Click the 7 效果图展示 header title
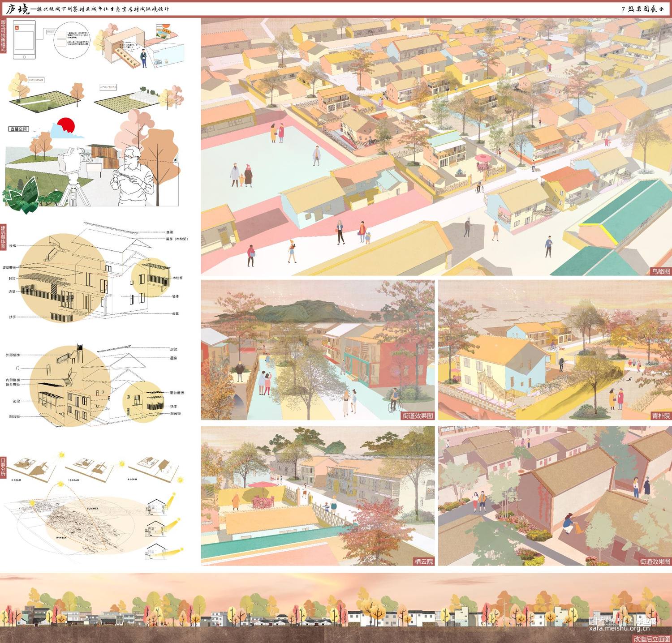The image size is (672, 643). 642,9
